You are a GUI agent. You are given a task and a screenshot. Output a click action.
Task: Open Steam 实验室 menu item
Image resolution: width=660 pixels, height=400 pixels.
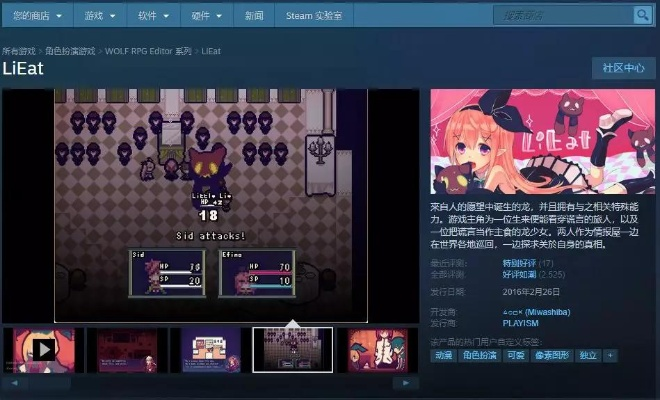click(x=314, y=16)
